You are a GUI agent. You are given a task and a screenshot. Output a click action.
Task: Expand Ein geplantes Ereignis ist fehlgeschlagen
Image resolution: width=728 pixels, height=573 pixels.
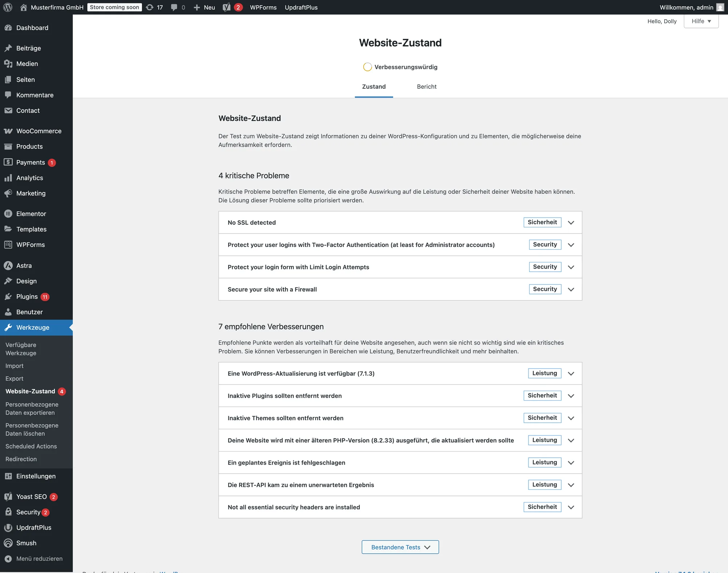click(400, 463)
